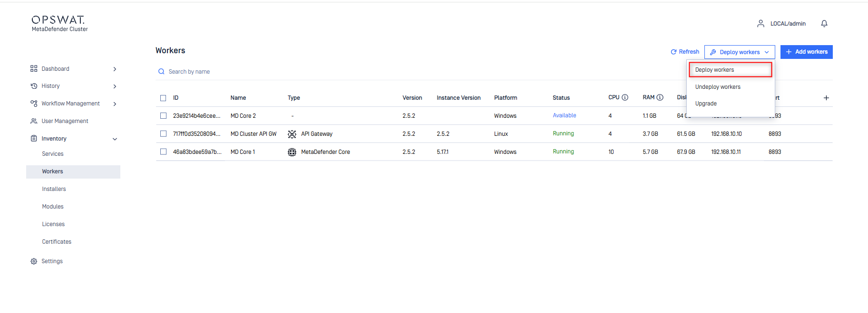Select the MD Core 2 row checkbox
This screenshot has width=868, height=313.
[x=163, y=116]
